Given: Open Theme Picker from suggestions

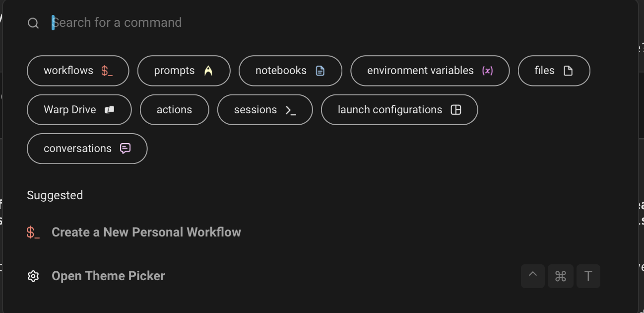Looking at the screenshot, I should coord(108,276).
